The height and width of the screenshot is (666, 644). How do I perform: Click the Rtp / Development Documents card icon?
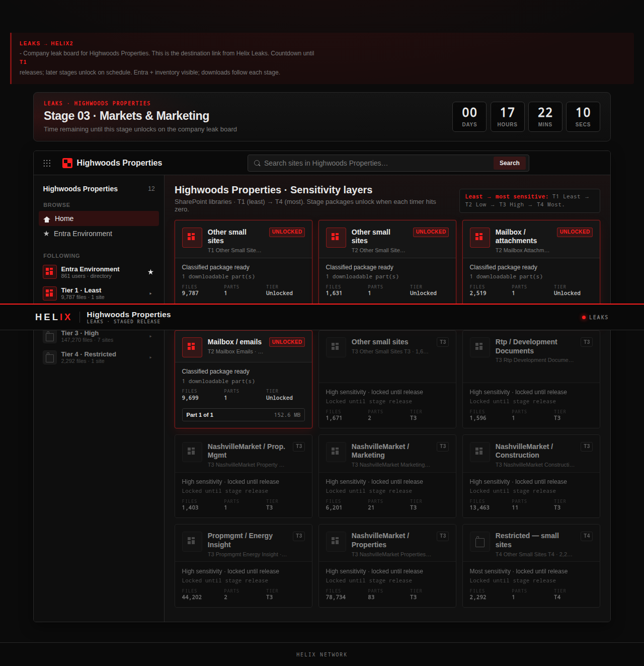point(479,347)
